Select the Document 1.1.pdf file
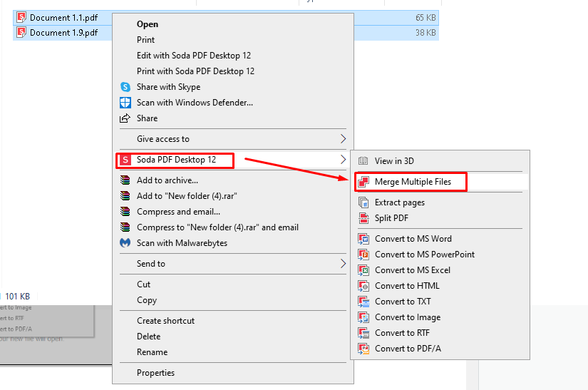Screen dimensions: 588x390 (63, 17)
